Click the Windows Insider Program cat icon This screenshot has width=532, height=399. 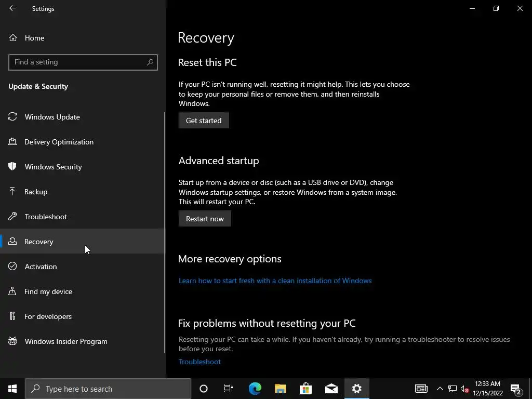click(12, 341)
